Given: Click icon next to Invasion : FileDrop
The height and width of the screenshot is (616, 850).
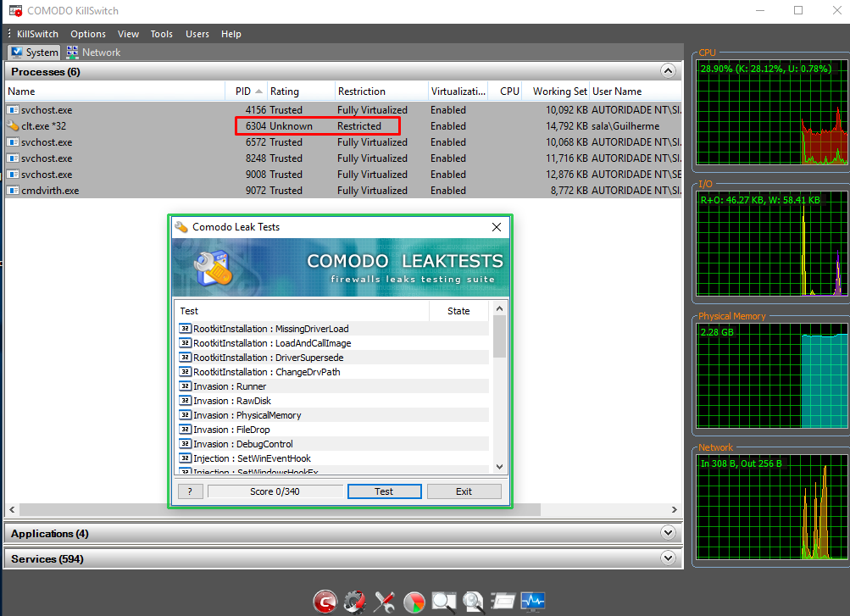Looking at the screenshot, I should (x=186, y=430).
